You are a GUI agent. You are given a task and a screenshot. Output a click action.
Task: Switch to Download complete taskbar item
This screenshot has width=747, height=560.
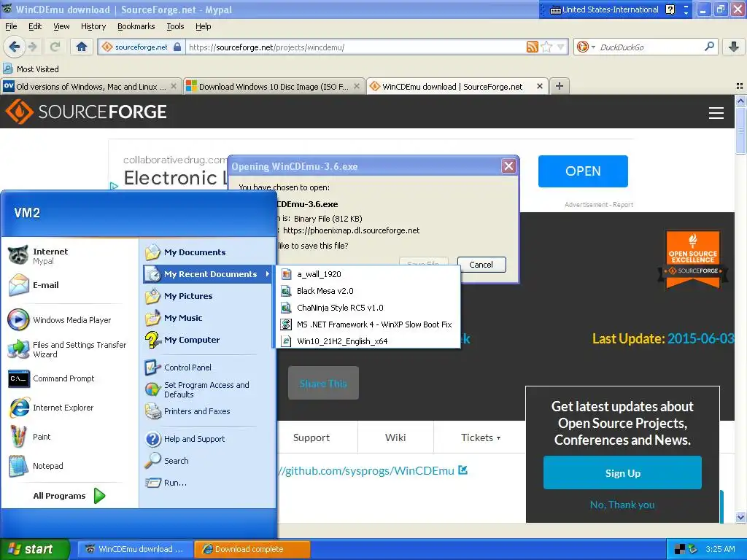pyautogui.click(x=252, y=549)
